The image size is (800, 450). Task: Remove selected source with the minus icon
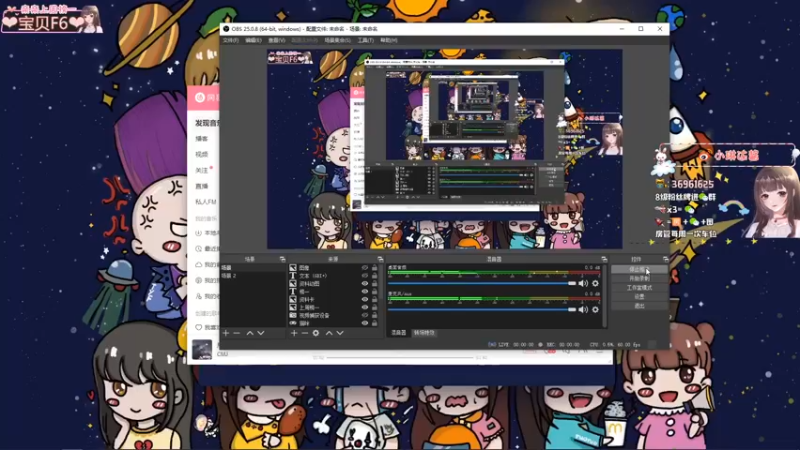305,333
